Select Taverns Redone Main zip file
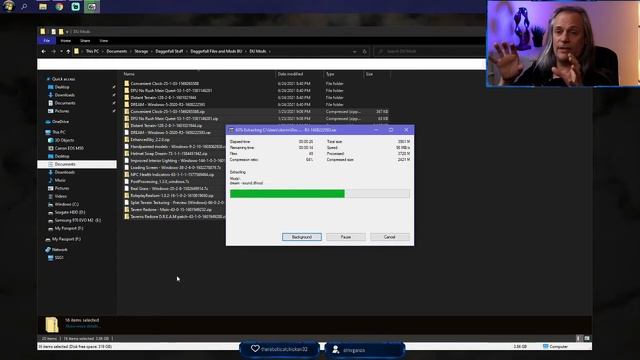 click(x=171, y=209)
